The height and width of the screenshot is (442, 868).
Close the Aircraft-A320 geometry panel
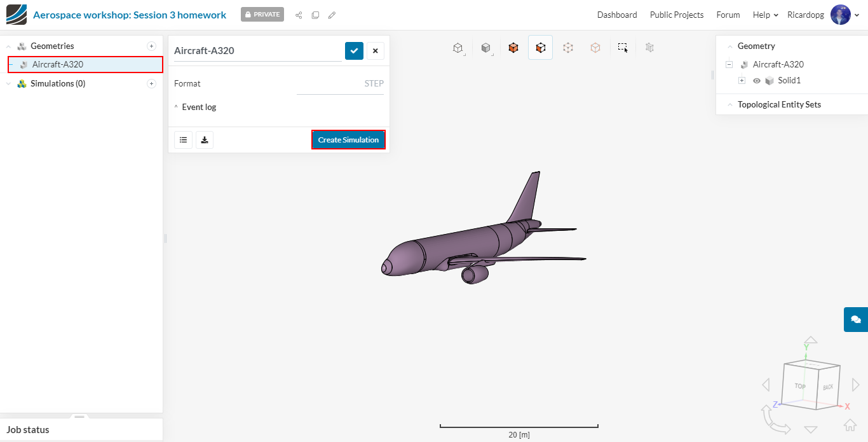tap(375, 51)
